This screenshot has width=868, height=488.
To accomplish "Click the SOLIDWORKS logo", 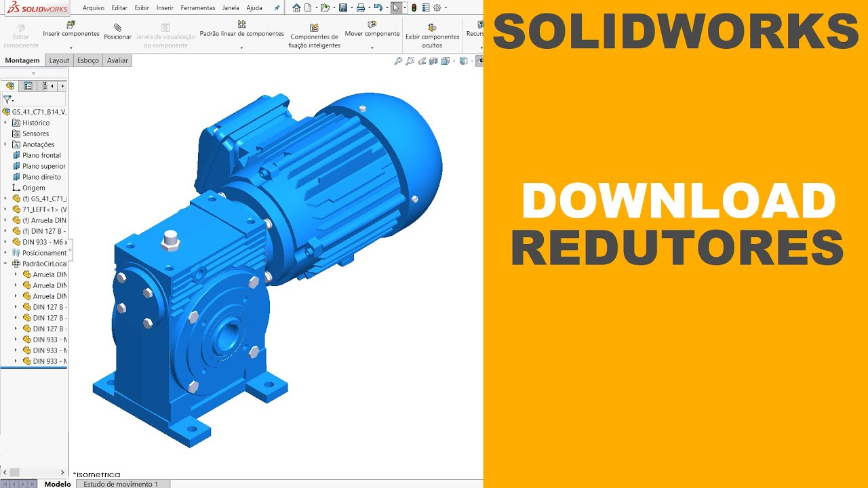I will 36,7.
